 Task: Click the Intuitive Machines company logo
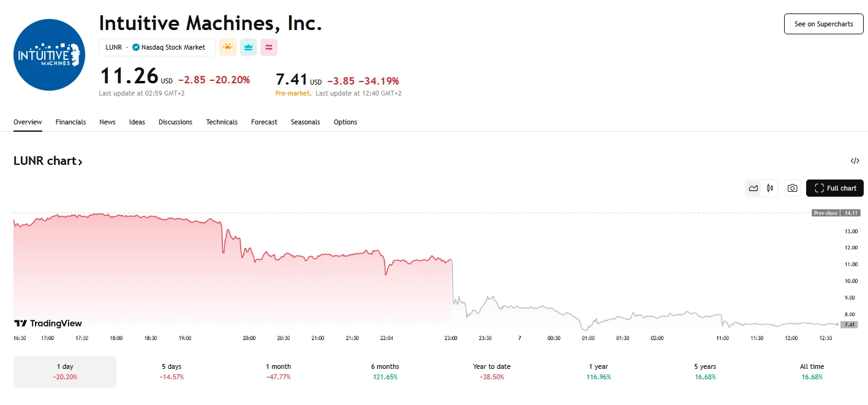coord(49,55)
